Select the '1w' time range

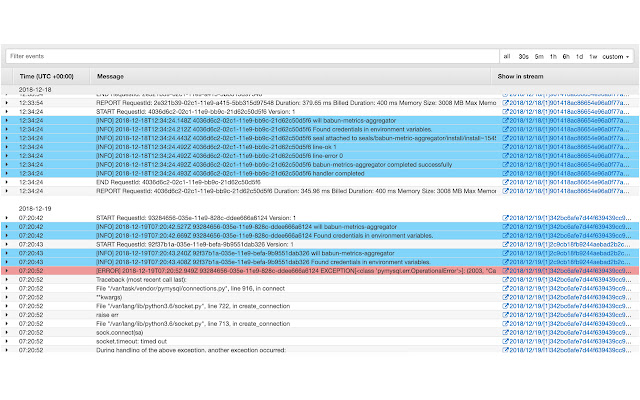point(593,56)
